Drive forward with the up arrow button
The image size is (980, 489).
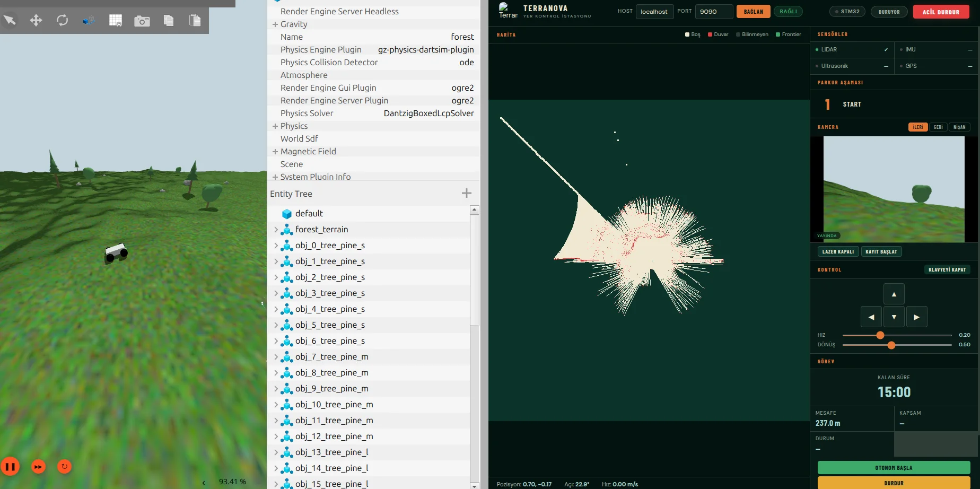tap(894, 294)
